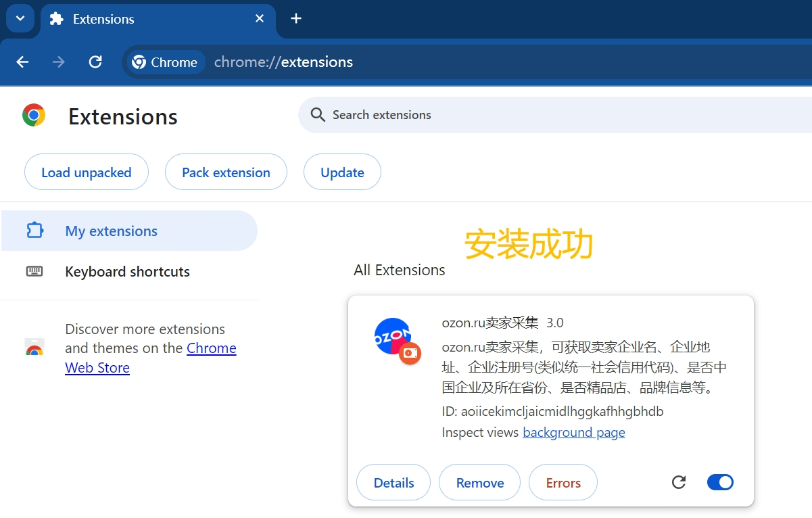Image resolution: width=812 pixels, height=518 pixels.
Task: Open a new tab with plus button
Action: (x=296, y=18)
